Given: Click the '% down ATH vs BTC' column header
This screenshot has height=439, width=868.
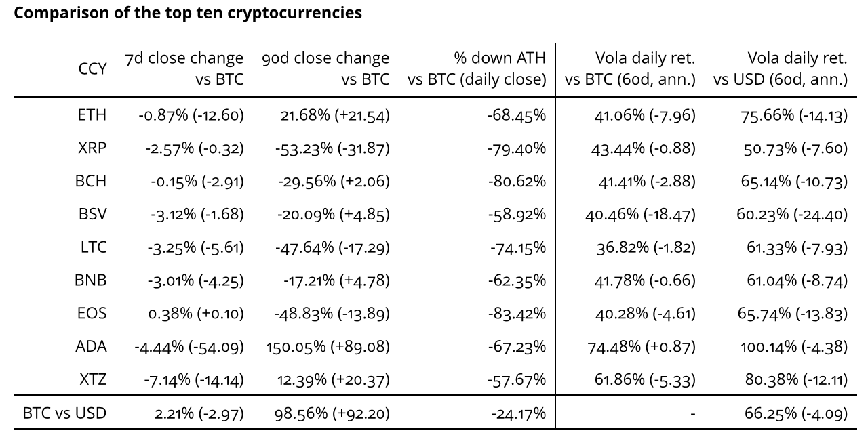Looking at the screenshot, I should [477, 68].
